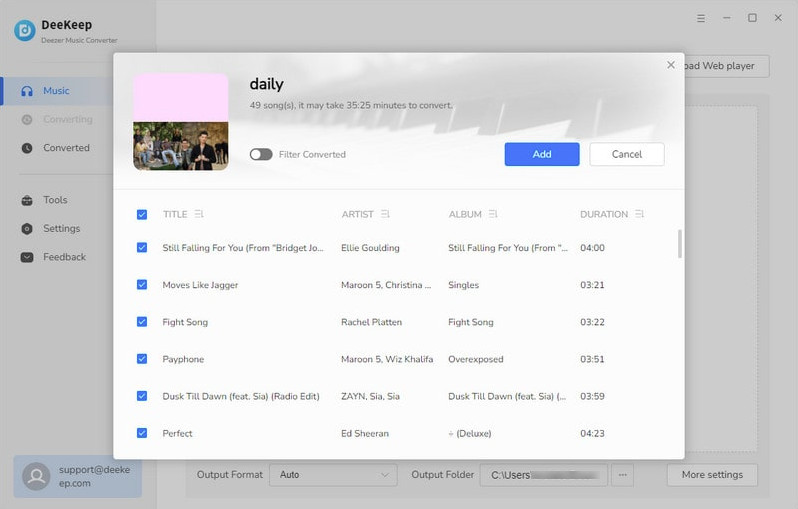Screen dimensions: 798x509
Task: Click the Moves Like Jagger song title
Action: tap(200, 285)
